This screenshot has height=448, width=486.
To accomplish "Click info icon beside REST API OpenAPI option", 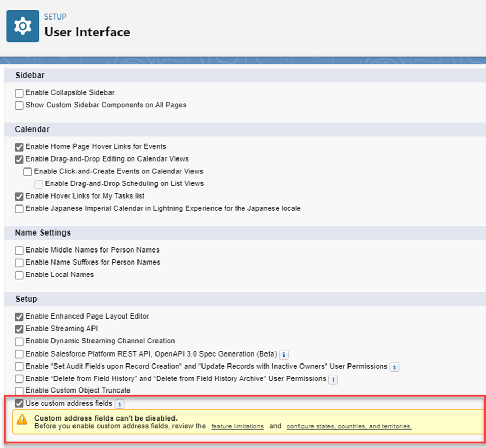I will coord(283,354).
